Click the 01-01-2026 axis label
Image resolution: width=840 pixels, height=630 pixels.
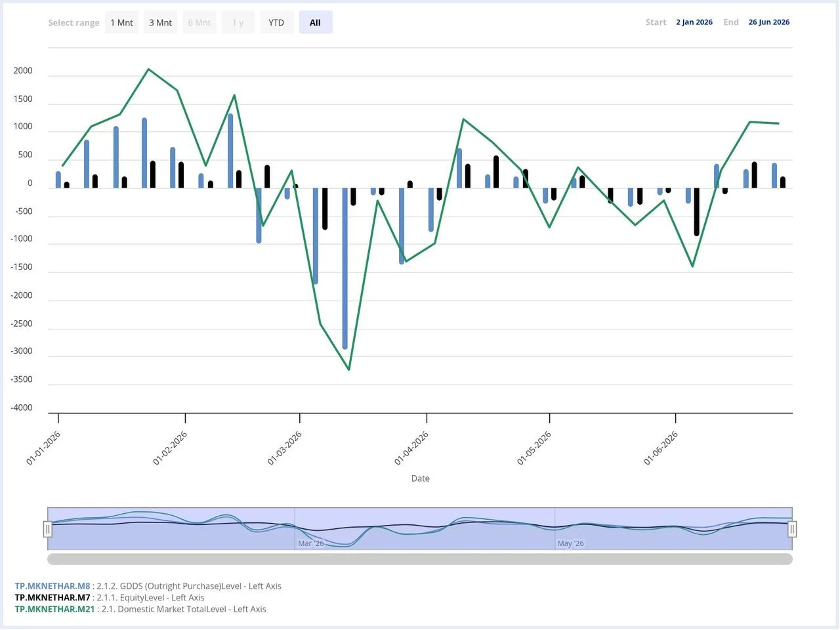pos(43,448)
